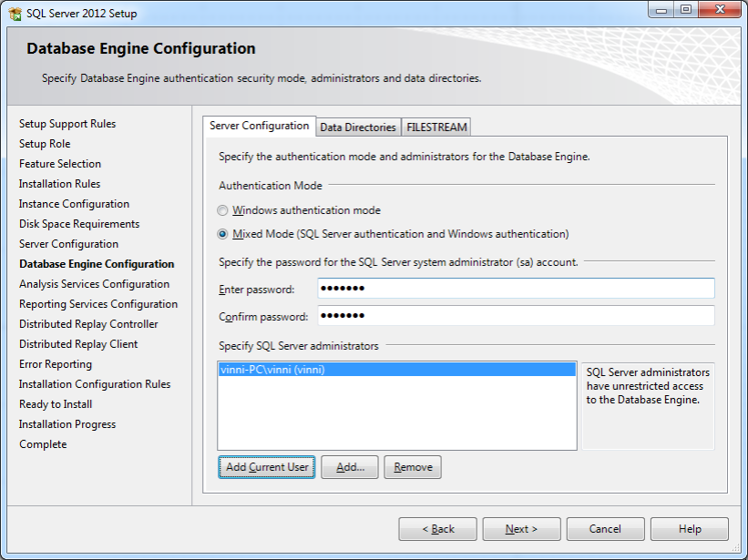
Task: Click Distributed Replay Controller step
Action: coord(88,324)
